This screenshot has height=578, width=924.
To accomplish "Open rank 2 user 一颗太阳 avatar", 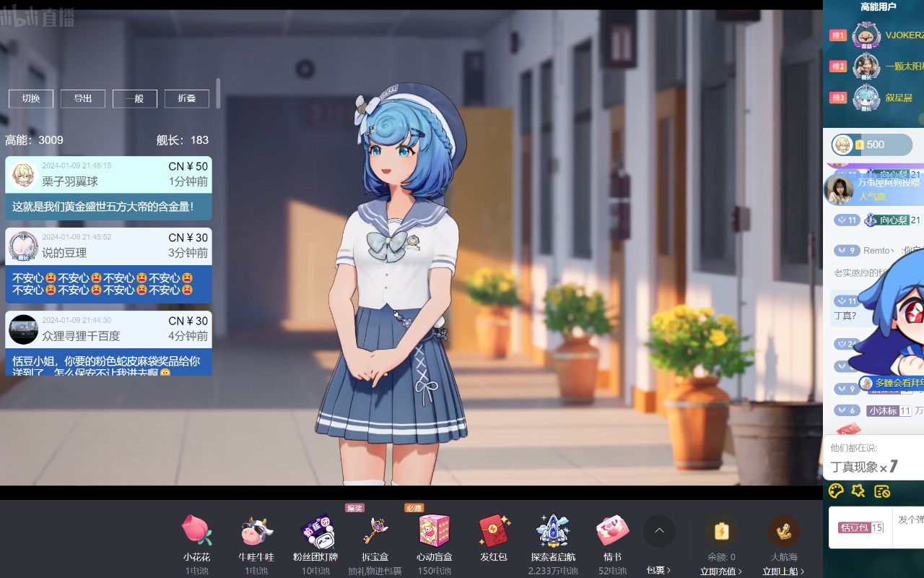I will [x=866, y=66].
